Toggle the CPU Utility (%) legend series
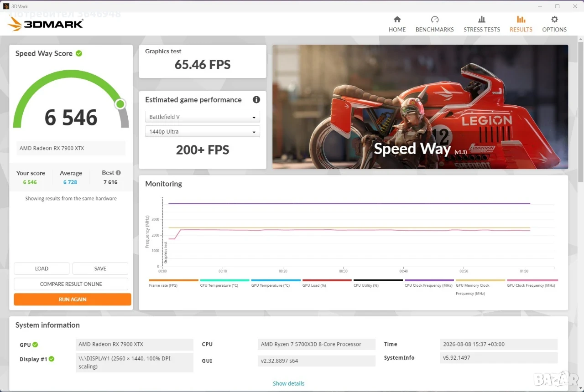Viewport: 584px width, 392px height. [x=378, y=283]
